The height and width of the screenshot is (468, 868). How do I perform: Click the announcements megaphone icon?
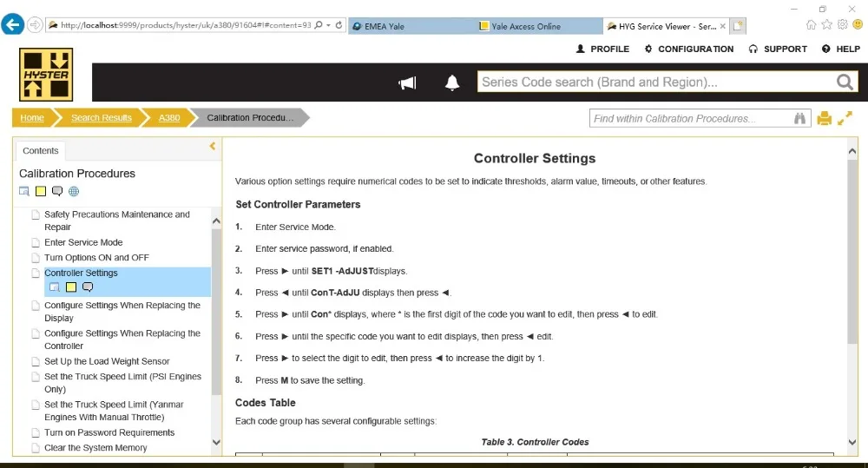point(407,83)
